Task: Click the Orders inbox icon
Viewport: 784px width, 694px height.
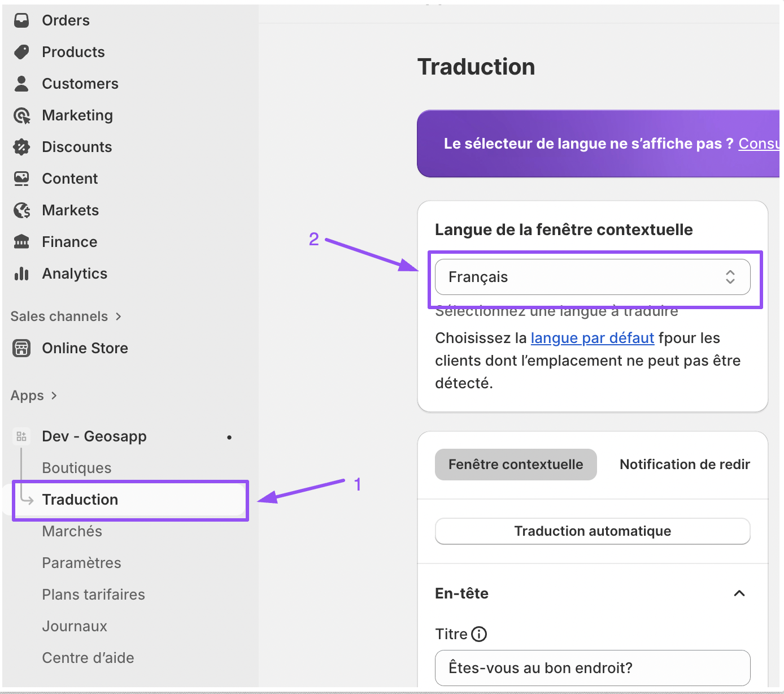Action: (21, 20)
